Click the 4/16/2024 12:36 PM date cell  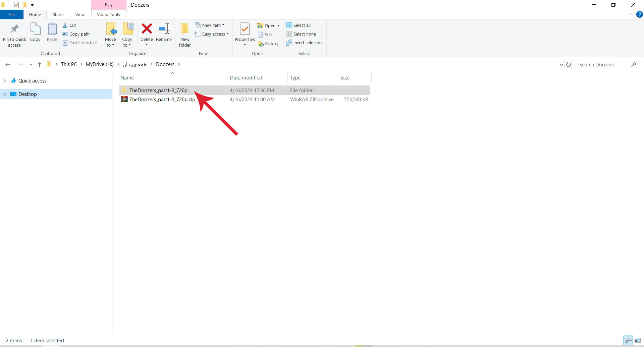pos(252,91)
